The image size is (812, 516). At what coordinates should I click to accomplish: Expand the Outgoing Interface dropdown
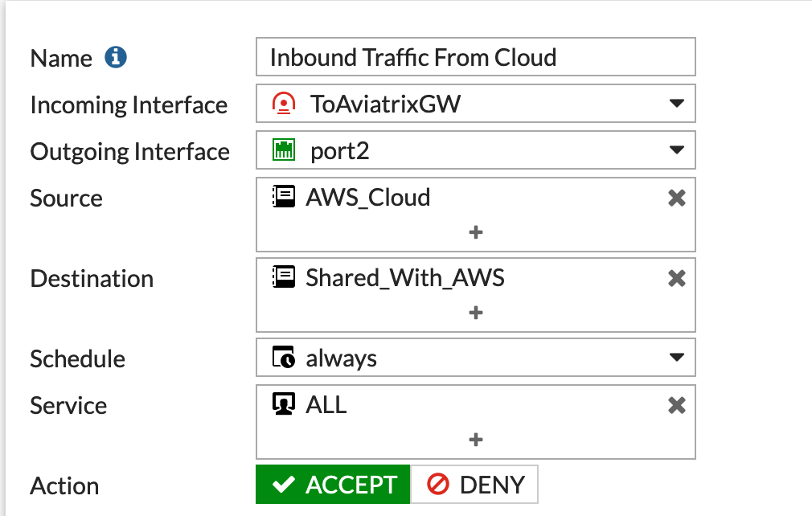point(677,150)
